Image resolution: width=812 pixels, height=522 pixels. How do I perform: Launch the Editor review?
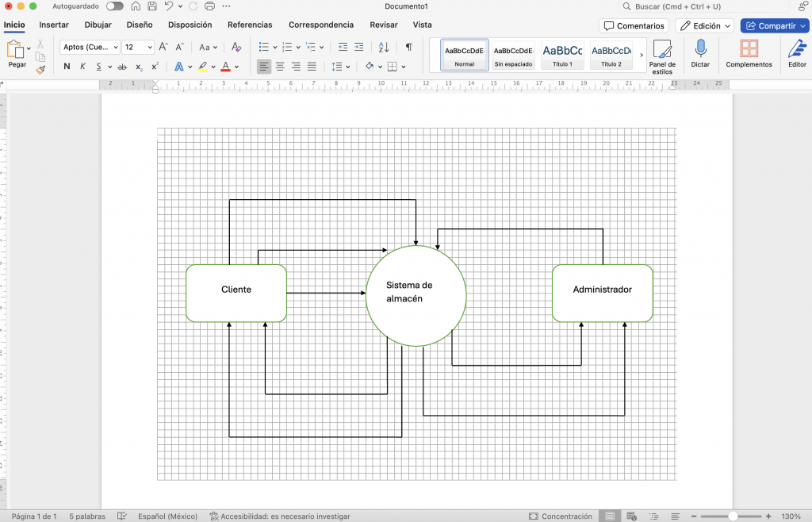tap(797, 53)
